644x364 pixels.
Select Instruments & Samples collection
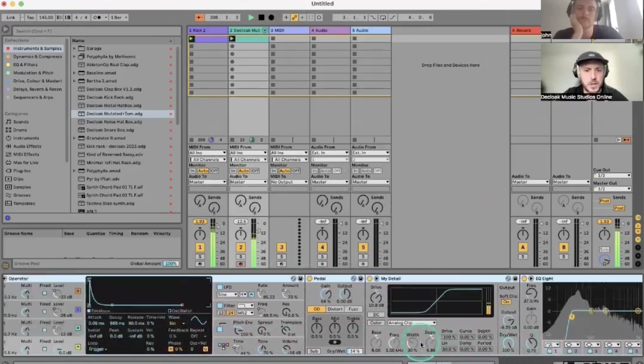tap(34, 49)
